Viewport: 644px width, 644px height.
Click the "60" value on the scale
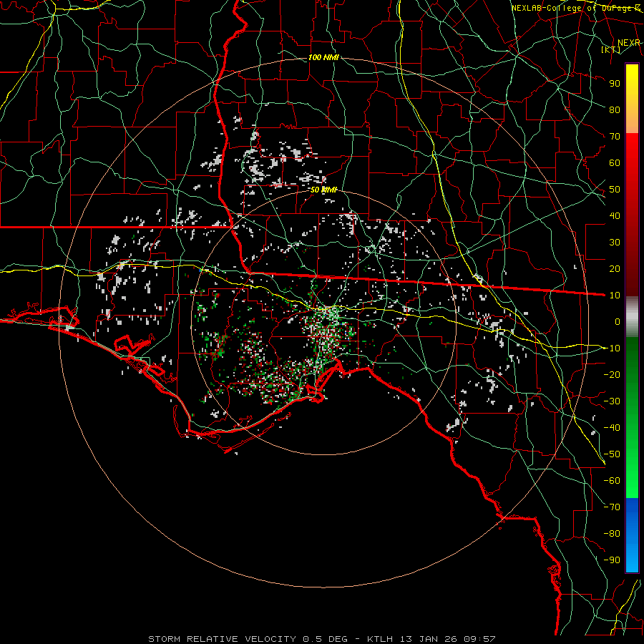click(615, 162)
